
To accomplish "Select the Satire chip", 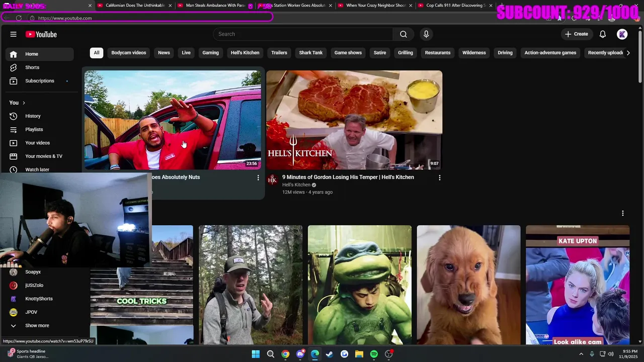I will [x=380, y=53].
